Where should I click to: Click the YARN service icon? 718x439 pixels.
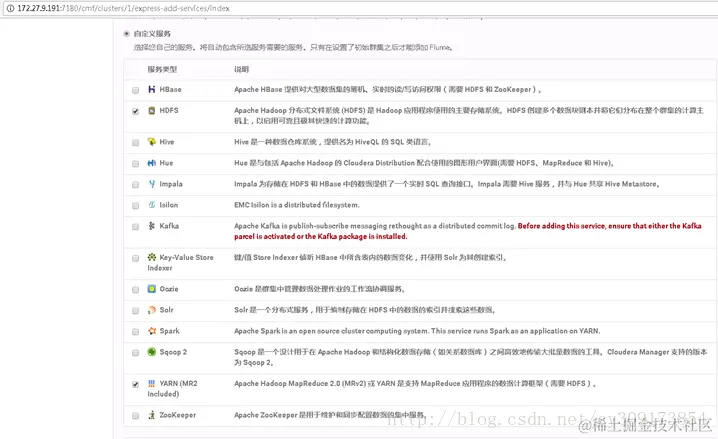pos(152,383)
